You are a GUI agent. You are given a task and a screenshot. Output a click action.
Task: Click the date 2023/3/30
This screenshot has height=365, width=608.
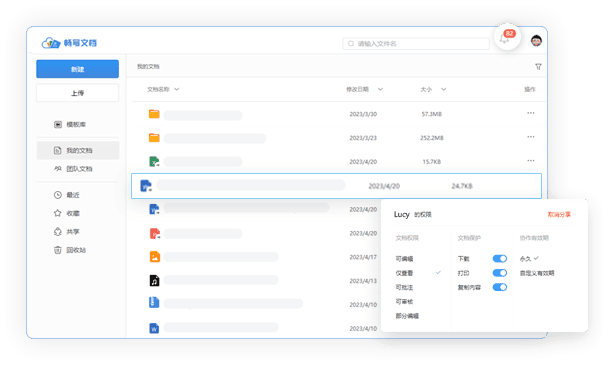tap(363, 114)
